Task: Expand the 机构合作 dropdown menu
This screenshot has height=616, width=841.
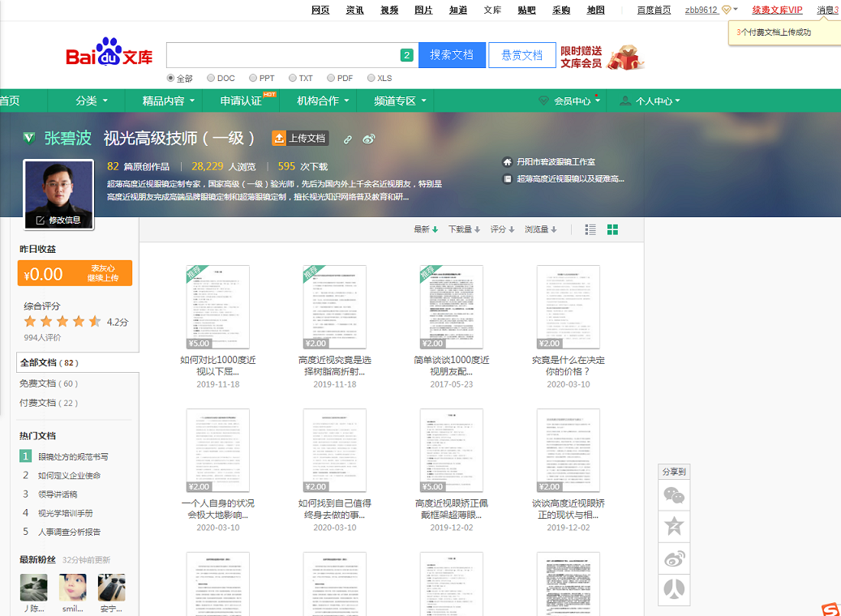Action: coord(323,101)
